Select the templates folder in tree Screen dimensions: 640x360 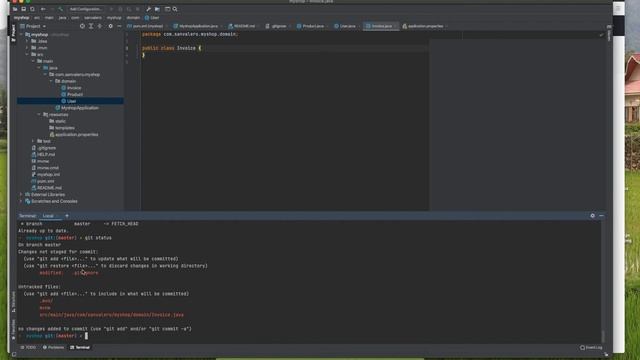62,128
